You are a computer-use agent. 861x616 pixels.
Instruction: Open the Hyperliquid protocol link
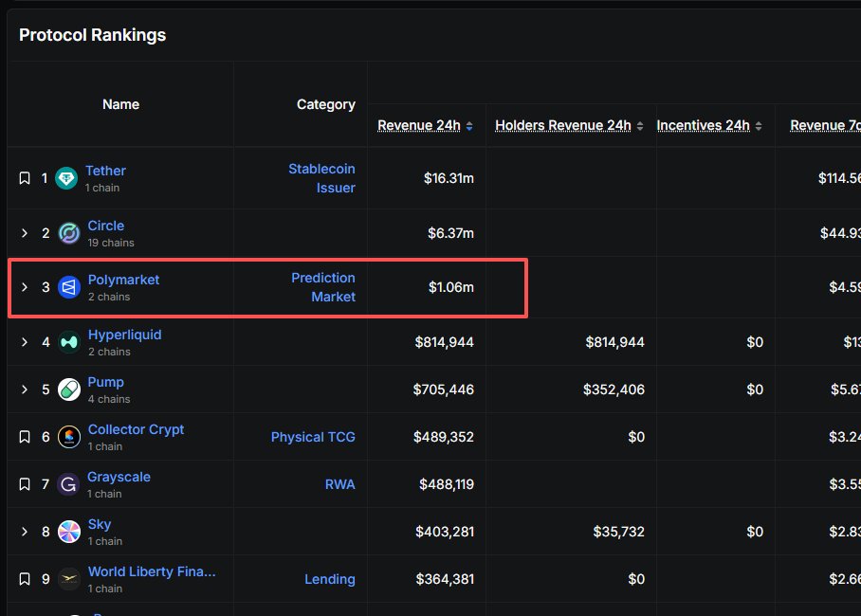pyautogui.click(x=124, y=334)
